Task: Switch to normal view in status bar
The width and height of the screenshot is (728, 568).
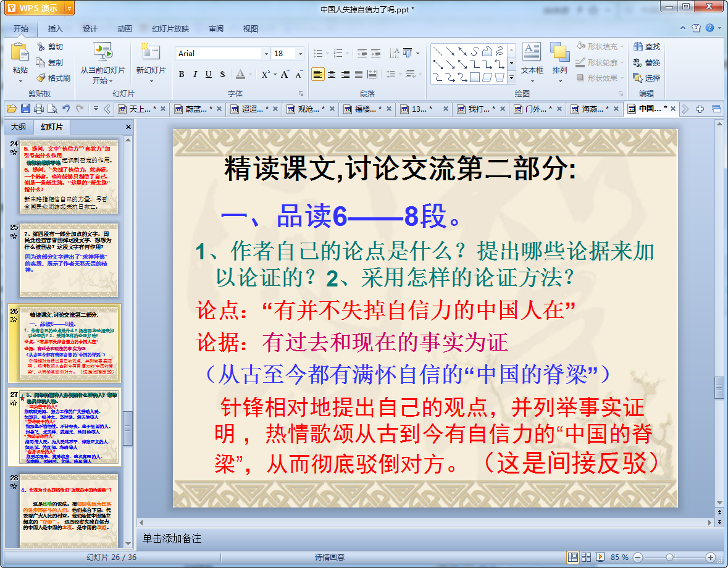Action: (x=573, y=558)
